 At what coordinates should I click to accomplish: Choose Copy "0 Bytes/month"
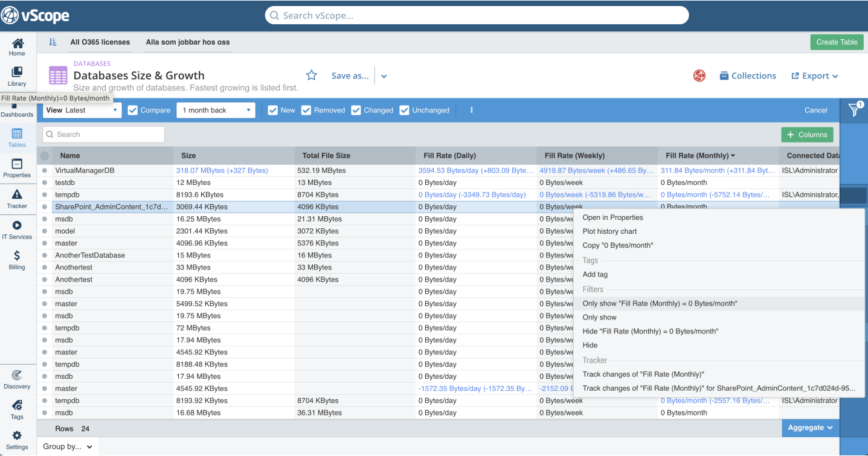617,245
